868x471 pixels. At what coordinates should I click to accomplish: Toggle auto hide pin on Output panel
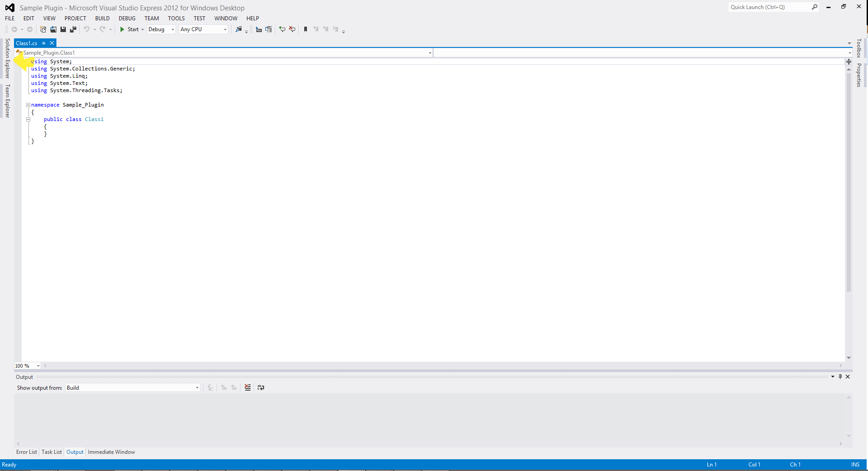point(840,377)
